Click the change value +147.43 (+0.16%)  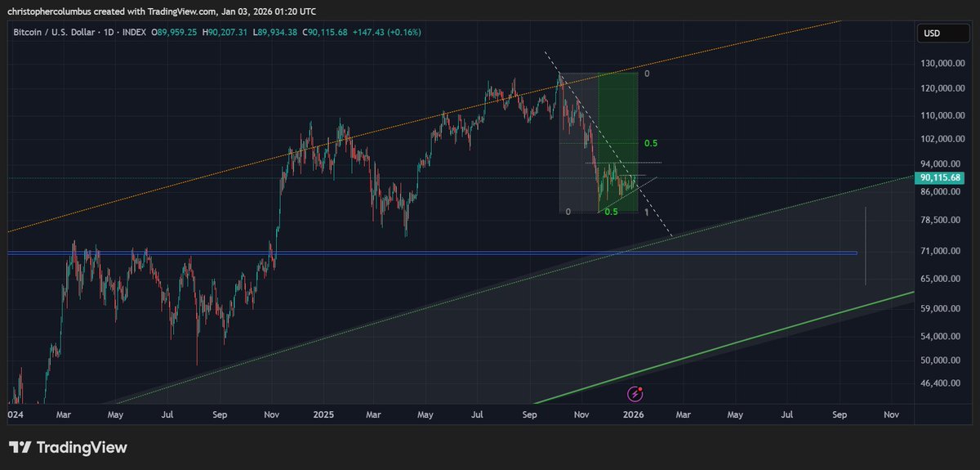(387, 33)
